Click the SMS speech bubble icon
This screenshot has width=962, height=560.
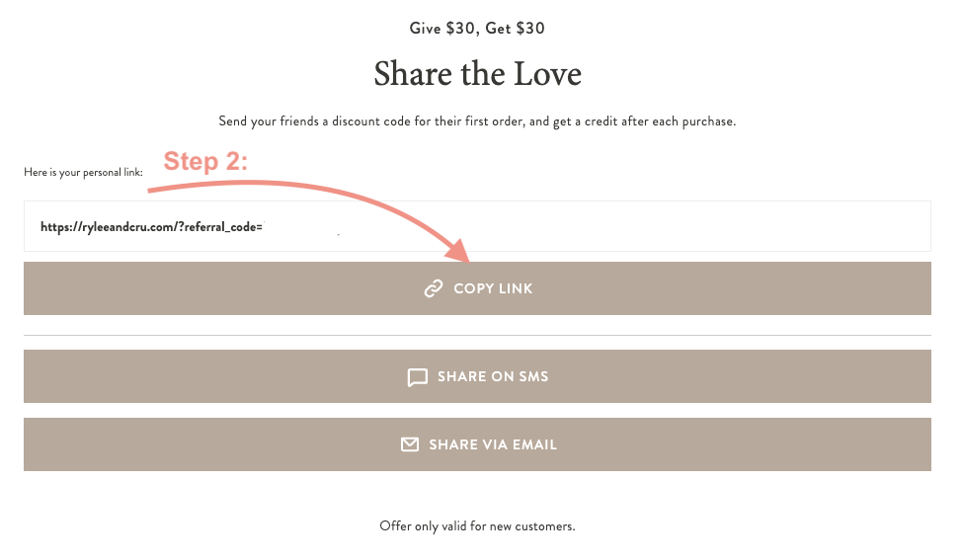point(417,377)
